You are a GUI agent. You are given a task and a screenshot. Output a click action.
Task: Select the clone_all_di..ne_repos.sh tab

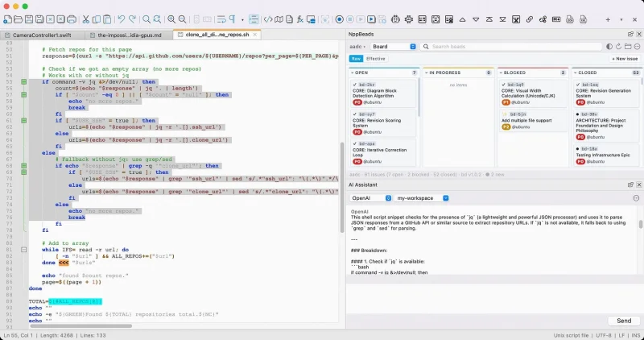(x=217, y=35)
